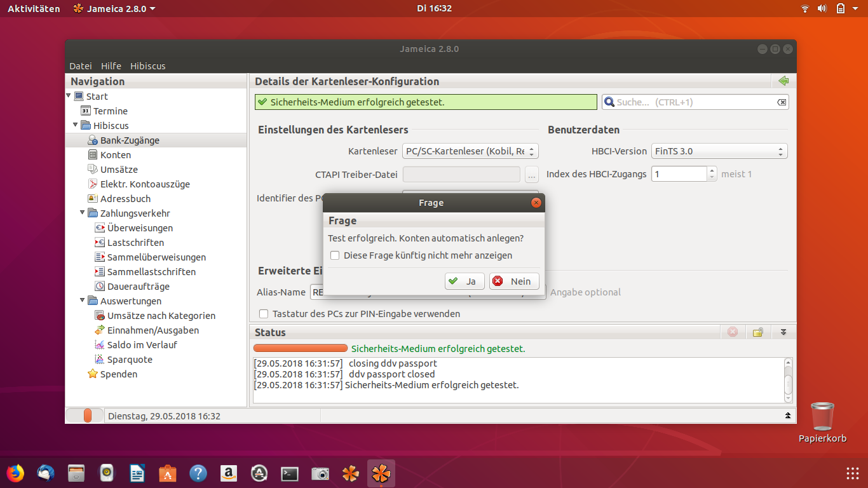Screen dimensions: 868x488
Task: Close the Frage dialog
Action: pyautogui.click(x=536, y=203)
